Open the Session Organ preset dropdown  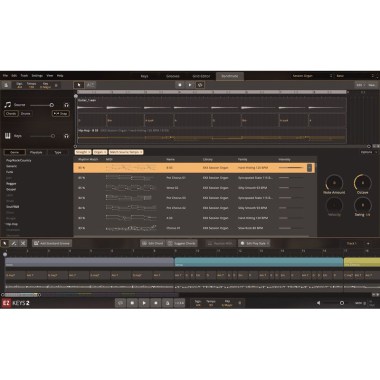(x=312, y=76)
